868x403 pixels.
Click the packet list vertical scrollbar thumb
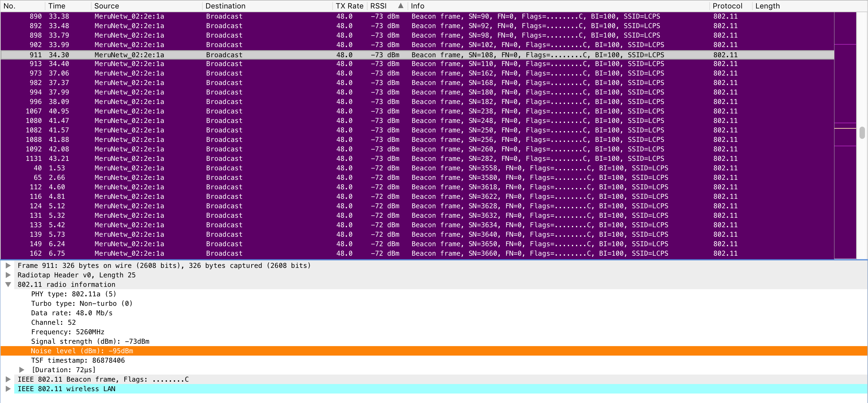click(862, 133)
